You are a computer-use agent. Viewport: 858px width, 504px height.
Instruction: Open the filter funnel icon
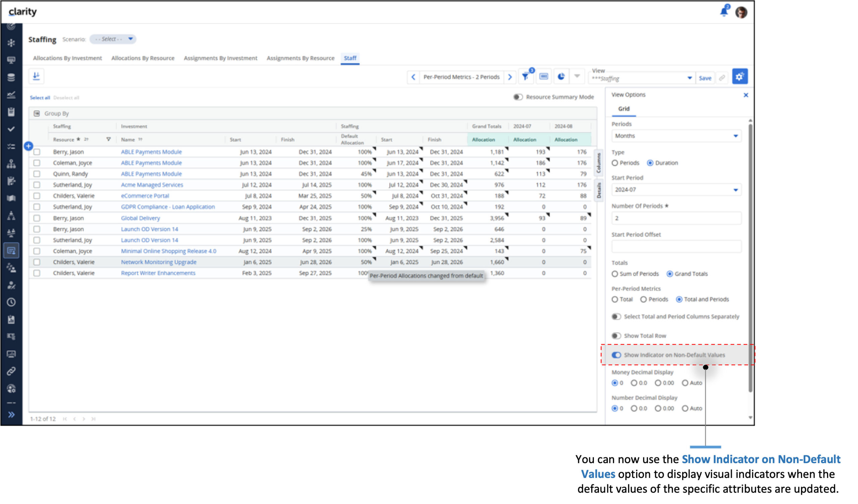pyautogui.click(x=526, y=77)
